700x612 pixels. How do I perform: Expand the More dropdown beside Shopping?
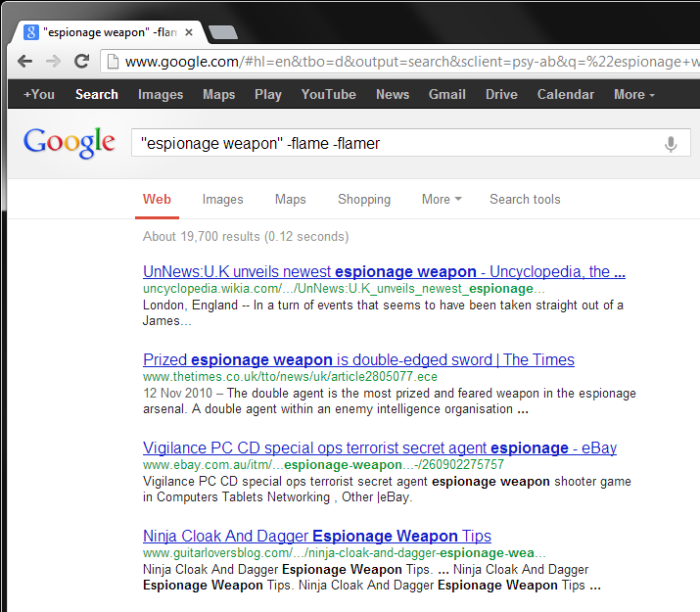(441, 199)
